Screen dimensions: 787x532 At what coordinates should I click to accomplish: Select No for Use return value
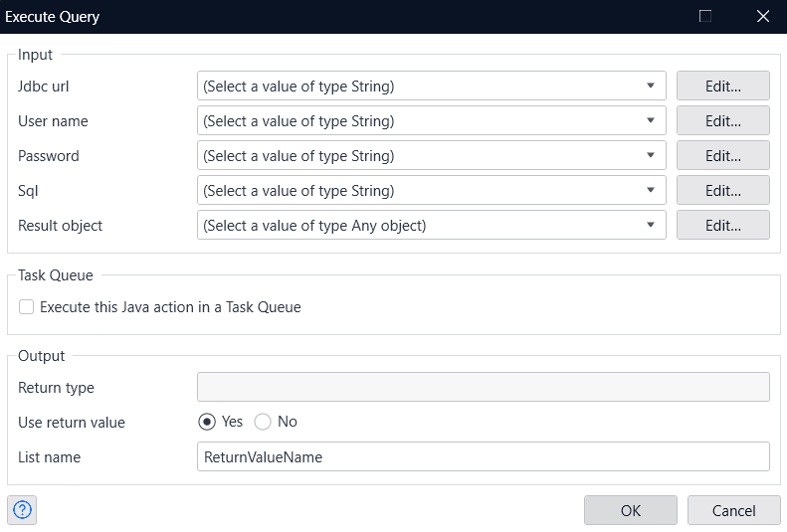click(263, 422)
